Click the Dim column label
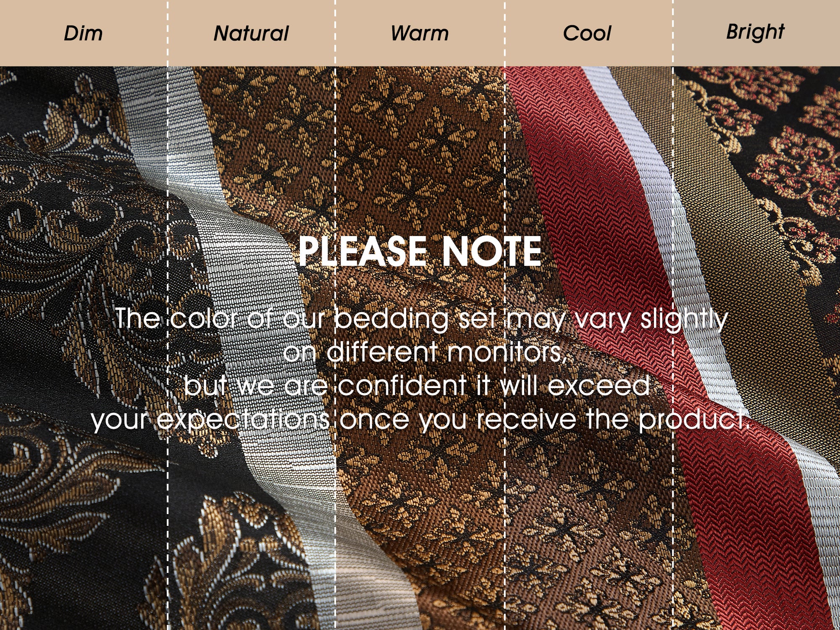Viewport: 840px width, 630px height. [83, 33]
